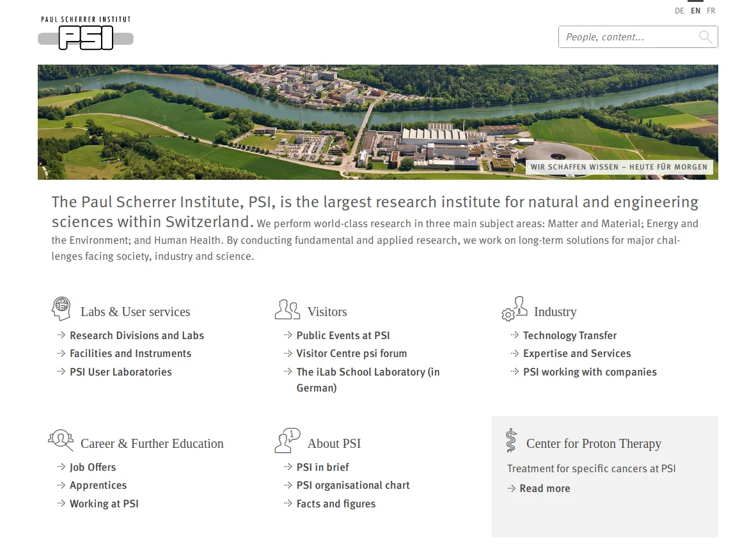Click the Labs & User services head icon
756x547 pixels.
pyautogui.click(x=61, y=309)
